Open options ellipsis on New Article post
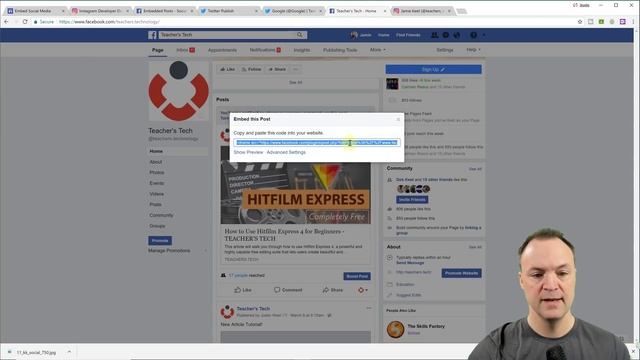Image resolution: width=640 pixels, height=360 pixels. pyautogui.click(x=369, y=308)
